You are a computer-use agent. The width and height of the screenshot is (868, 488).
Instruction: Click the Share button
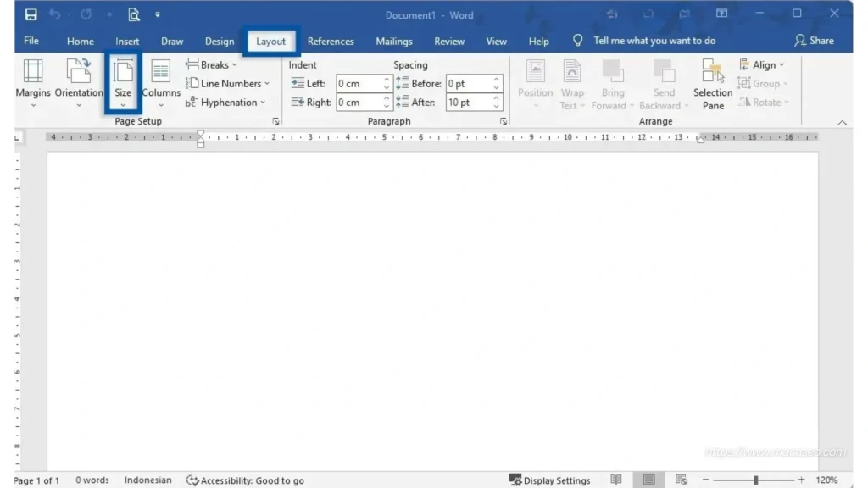814,41
